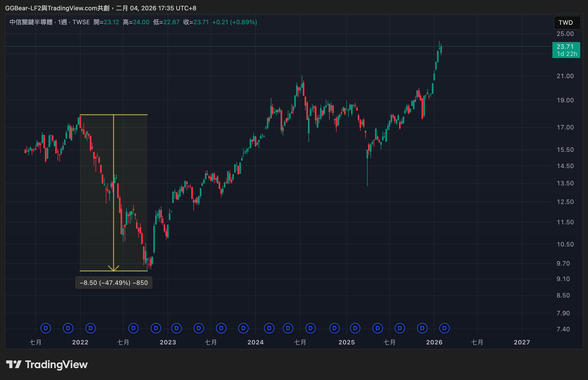
Task: Click the 7.40 price scale label
Action: click(x=563, y=329)
